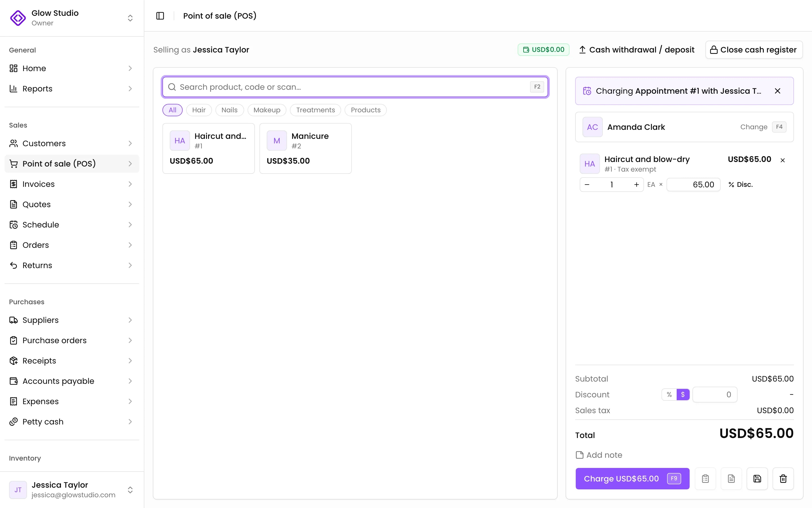Add the Haircut and... product card
Image resolution: width=812 pixels, height=508 pixels.
[x=209, y=148]
